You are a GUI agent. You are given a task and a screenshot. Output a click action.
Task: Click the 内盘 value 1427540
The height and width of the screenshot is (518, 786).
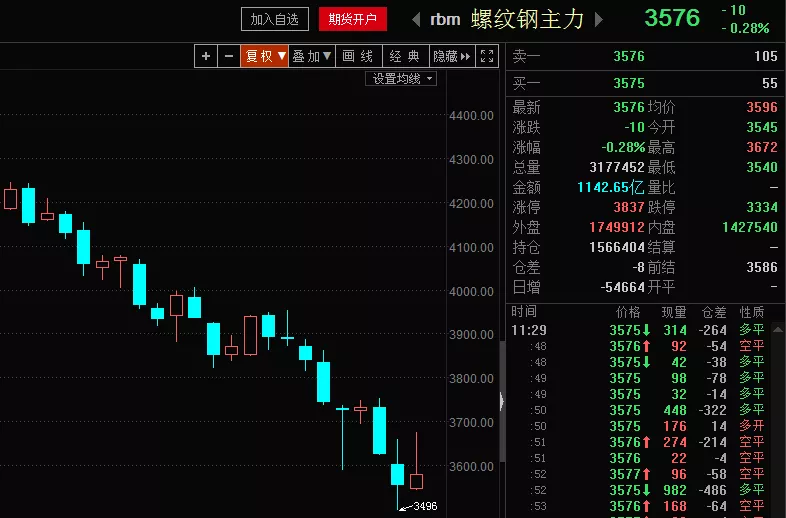pyautogui.click(x=750, y=227)
